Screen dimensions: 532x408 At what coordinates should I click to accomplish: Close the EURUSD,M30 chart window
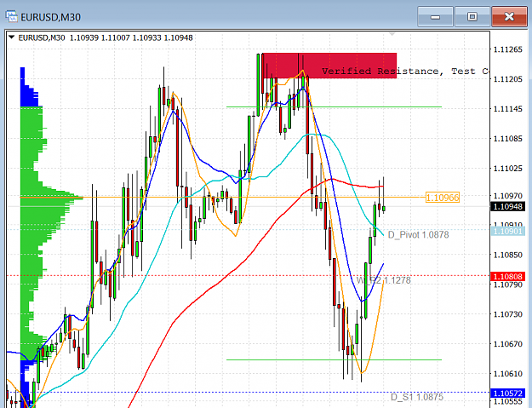(x=509, y=17)
